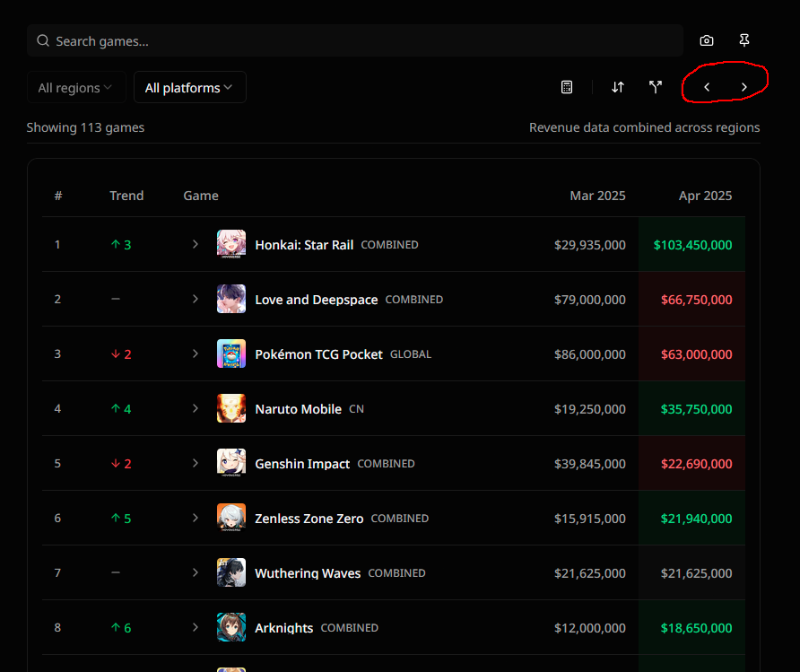Expand the Love and Deepspace row

[195, 299]
